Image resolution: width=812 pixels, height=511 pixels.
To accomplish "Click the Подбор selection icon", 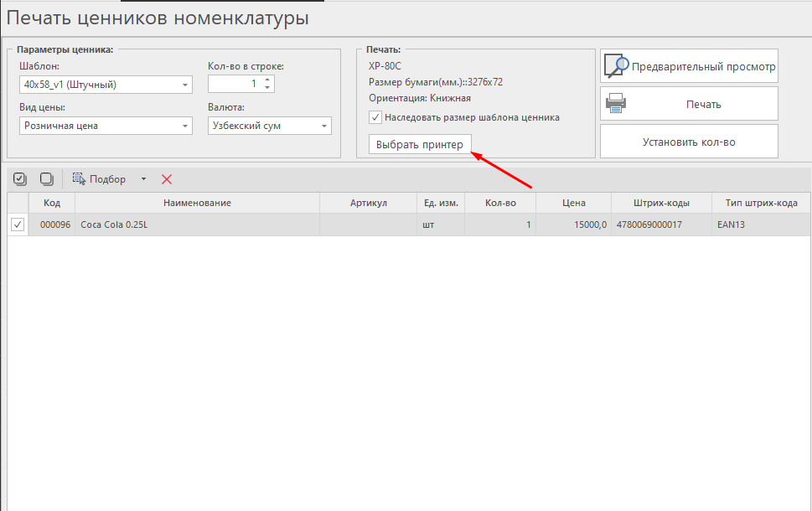I will point(80,178).
